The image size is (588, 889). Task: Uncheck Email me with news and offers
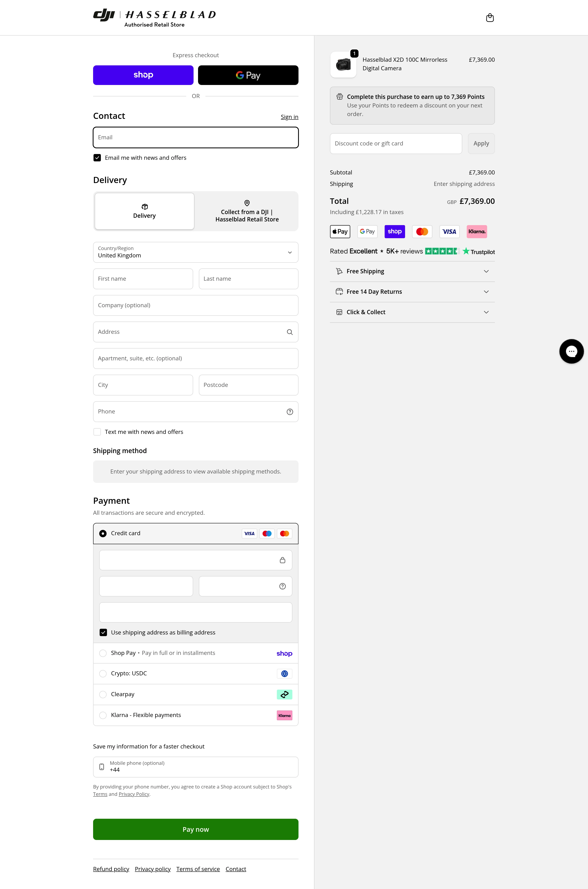click(x=97, y=157)
